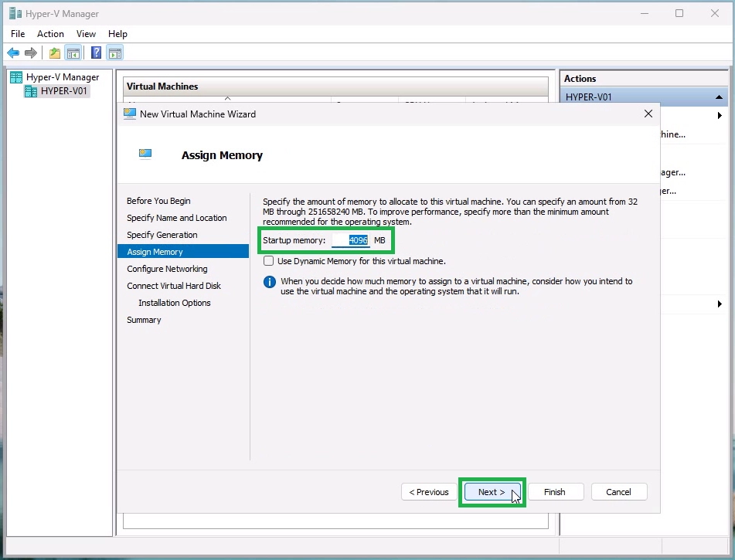Toggle the Show/Hide Action Pane icon
735x560 pixels.
point(115,53)
